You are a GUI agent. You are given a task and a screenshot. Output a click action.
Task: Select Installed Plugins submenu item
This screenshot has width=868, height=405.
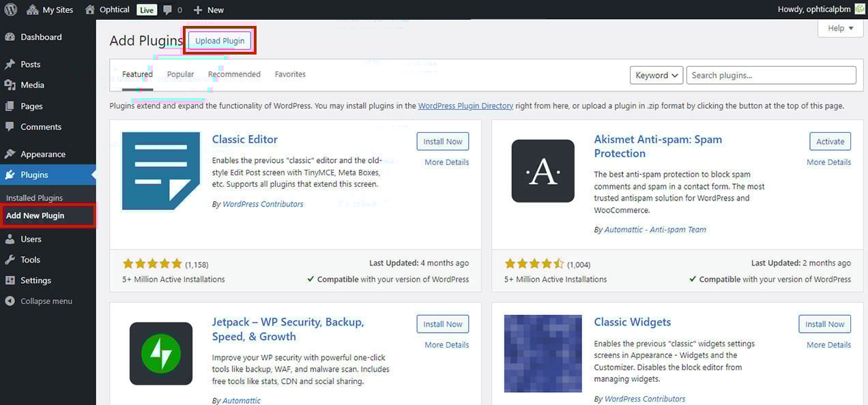click(x=35, y=198)
